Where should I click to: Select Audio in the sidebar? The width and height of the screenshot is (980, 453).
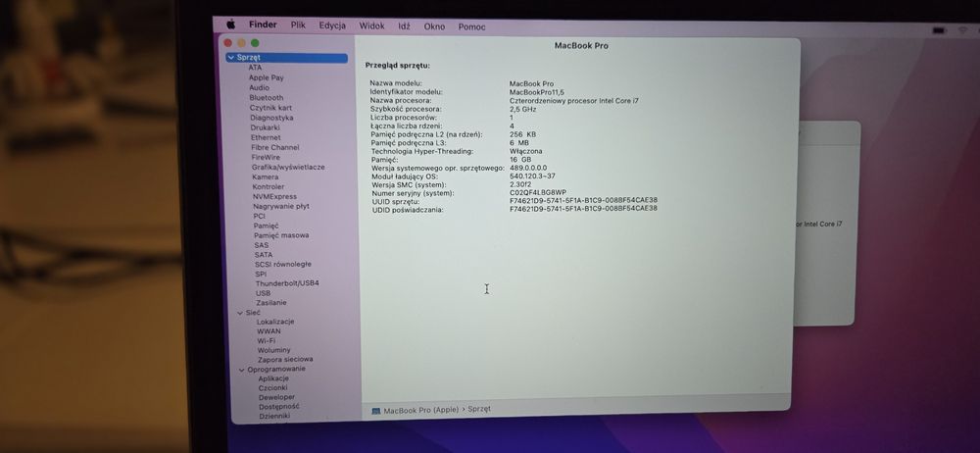click(260, 87)
